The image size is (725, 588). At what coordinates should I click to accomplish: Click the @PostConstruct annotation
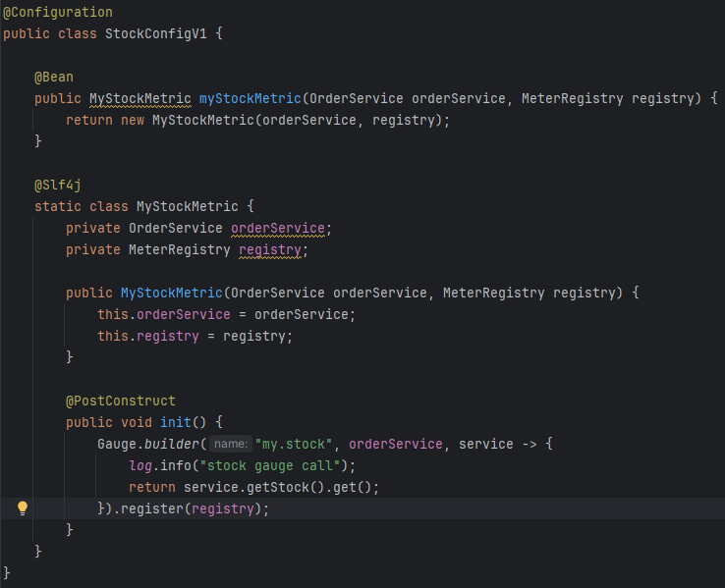[120, 401]
